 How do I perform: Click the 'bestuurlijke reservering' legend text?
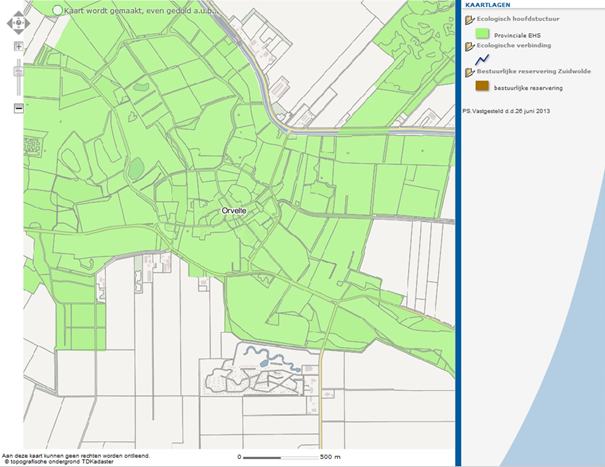click(x=528, y=88)
